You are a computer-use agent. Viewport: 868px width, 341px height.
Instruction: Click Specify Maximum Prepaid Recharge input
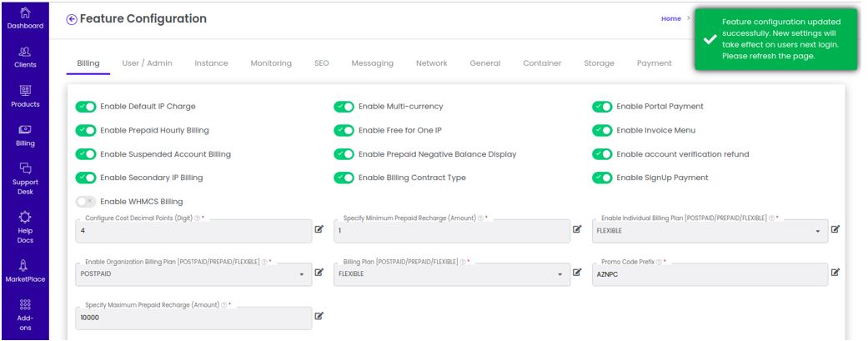coord(193,318)
